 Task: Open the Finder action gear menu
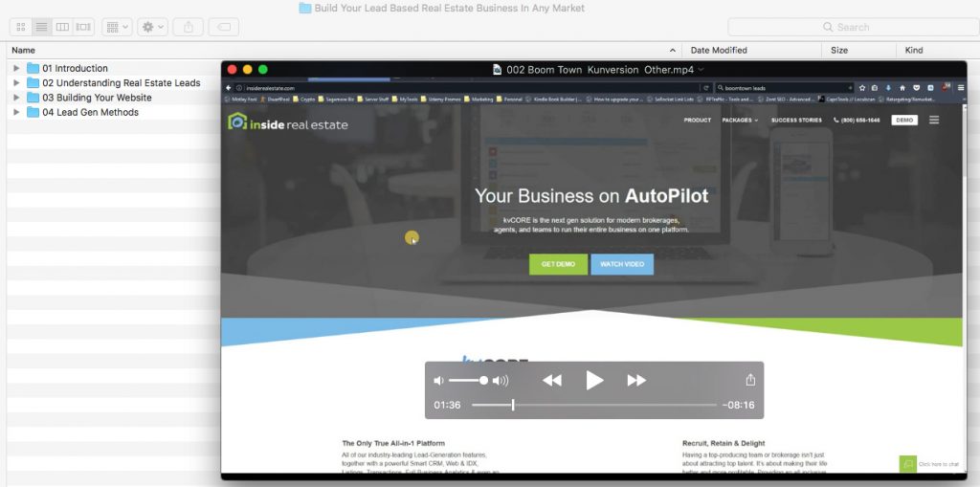coord(152,27)
